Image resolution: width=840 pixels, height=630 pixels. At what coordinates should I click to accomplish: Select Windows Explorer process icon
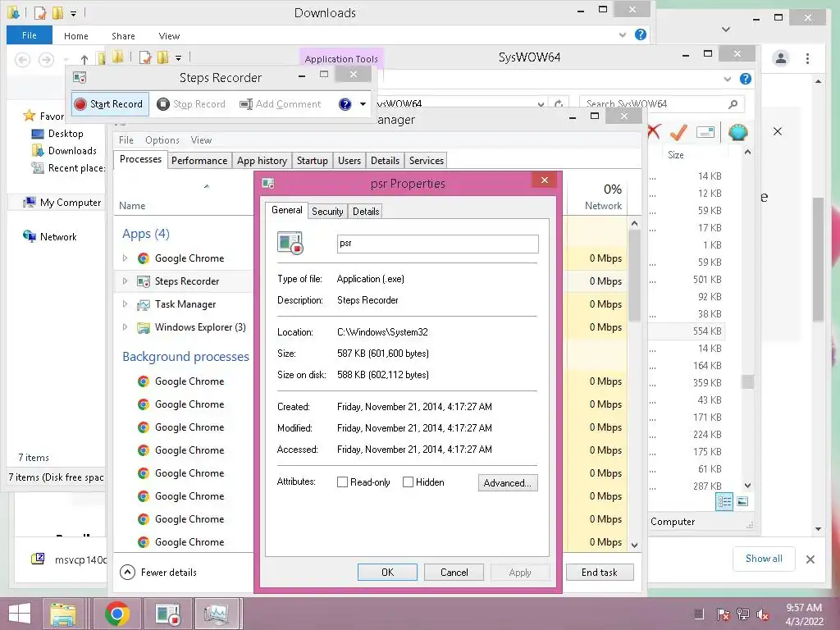pyautogui.click(x=143, y=327)
